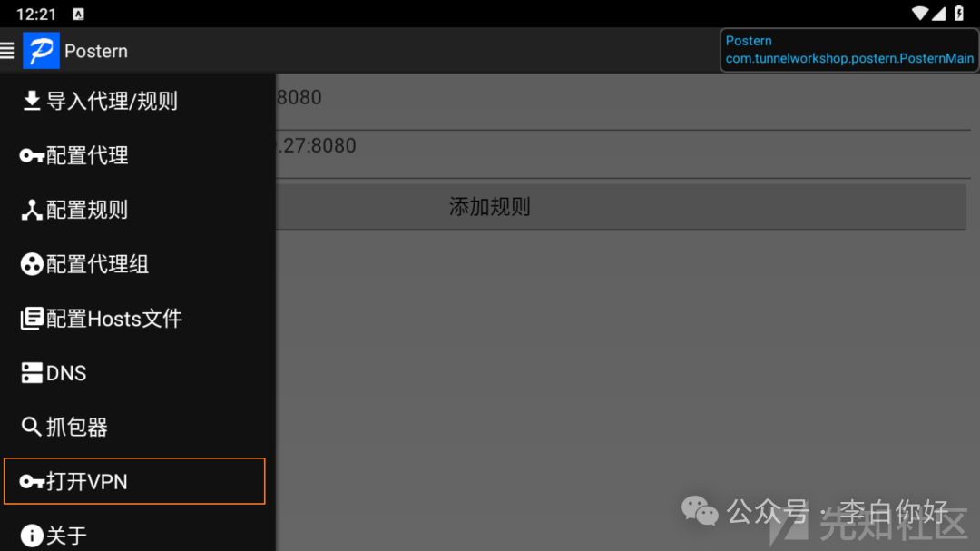Choose the DNS menu entry

coord(138,373)
